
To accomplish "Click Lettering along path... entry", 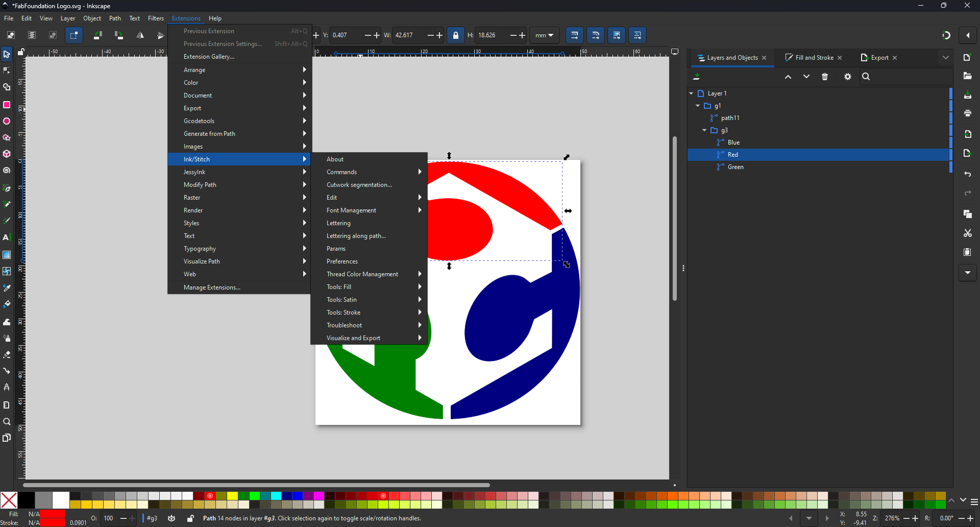I will pyautogui.click(x=369, y=236).
